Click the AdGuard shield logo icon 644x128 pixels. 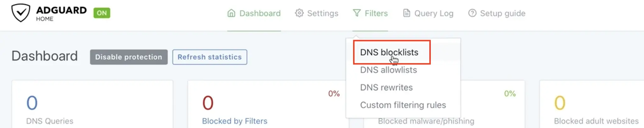coord(21,13)
